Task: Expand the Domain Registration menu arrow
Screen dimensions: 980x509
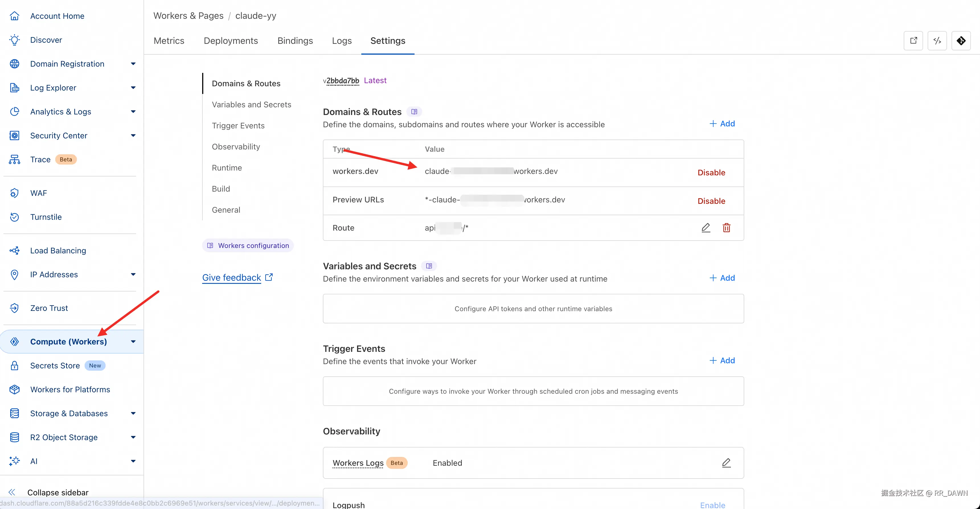Action: pos(133,64)
